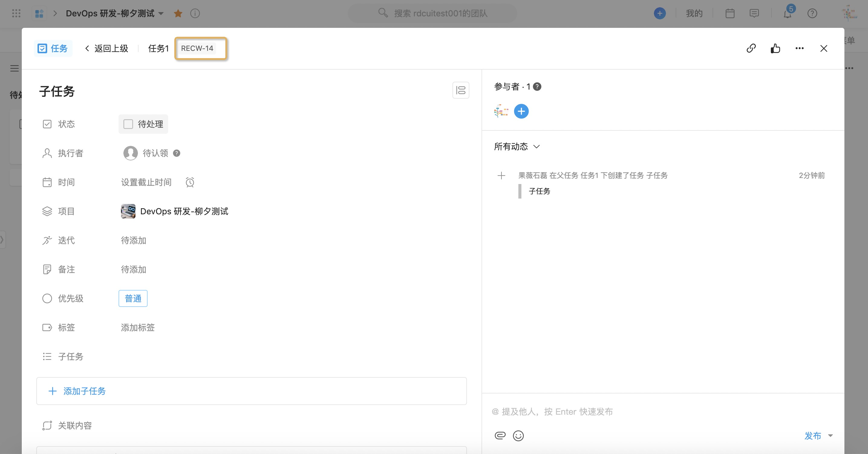
Task: Check the 待处理 status checkbox
Action: coord(128,124)
